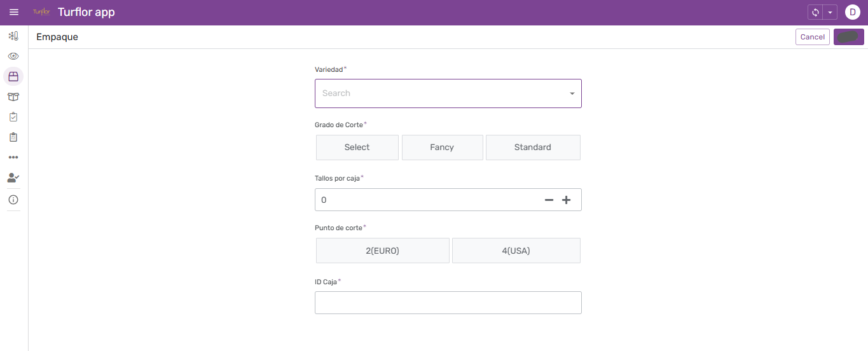Choose 4(USA) as Punto de corte
This screenshot has width=868, height=351.
[516, 251]
